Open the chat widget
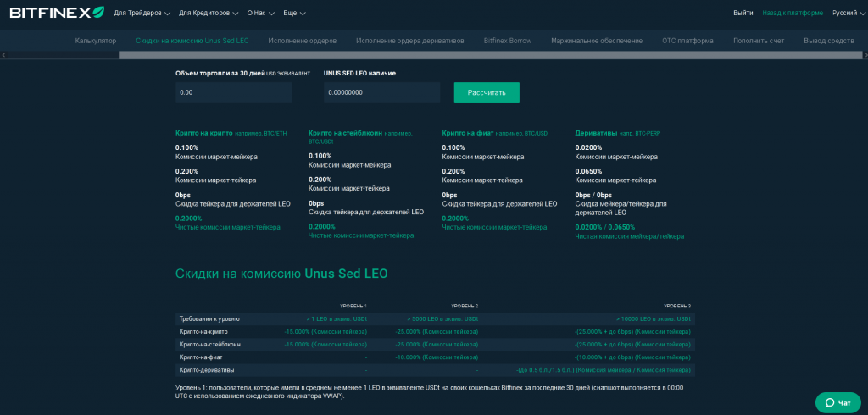The image size is (868, 415). [x=838, y=403]
